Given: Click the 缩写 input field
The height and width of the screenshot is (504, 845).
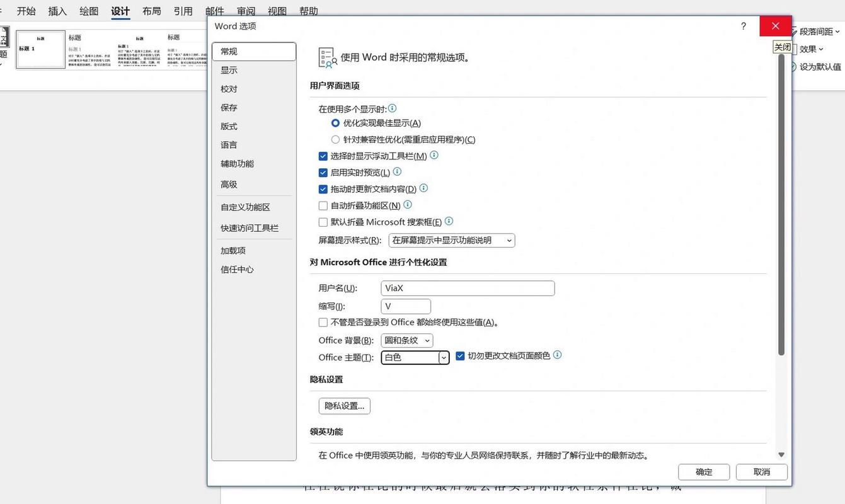Looking at the screenshot, I should coord(406,306).
